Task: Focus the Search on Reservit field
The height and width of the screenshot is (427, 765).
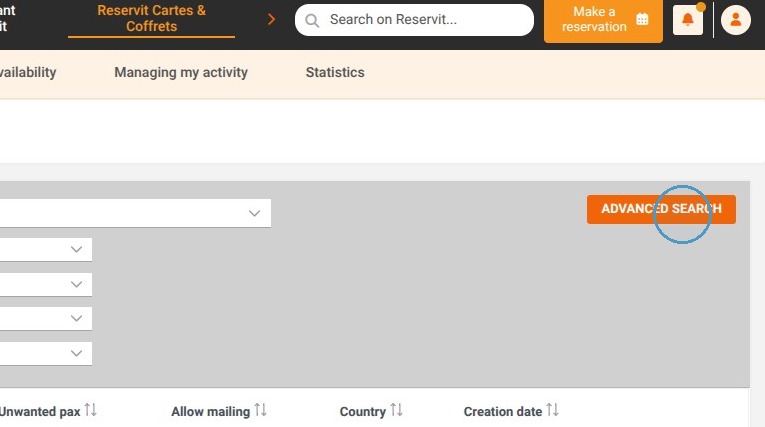Action: click(414, 20)
